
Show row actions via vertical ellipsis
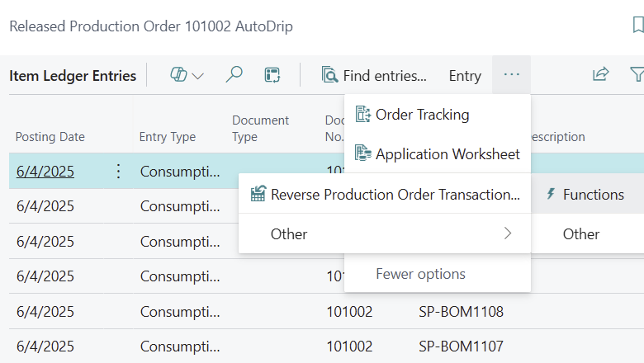pos(118,172)
